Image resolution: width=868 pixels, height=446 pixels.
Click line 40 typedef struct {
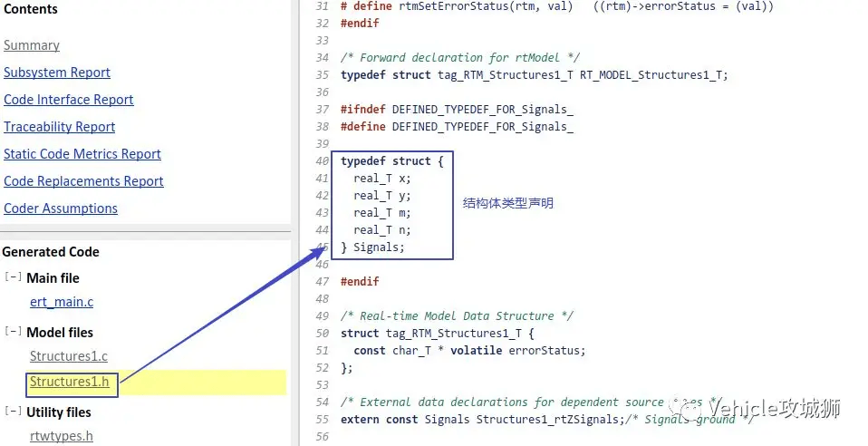(392, 160)
